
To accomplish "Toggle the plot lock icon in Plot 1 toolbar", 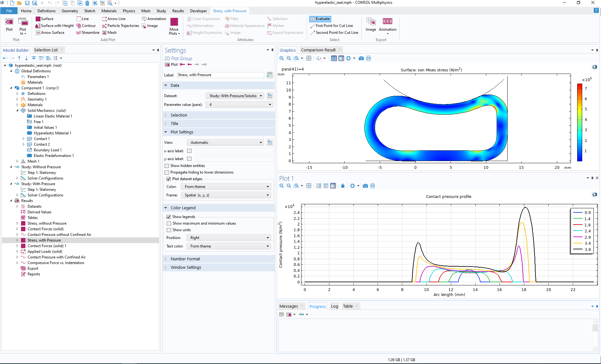I will (x=342, y=186).
